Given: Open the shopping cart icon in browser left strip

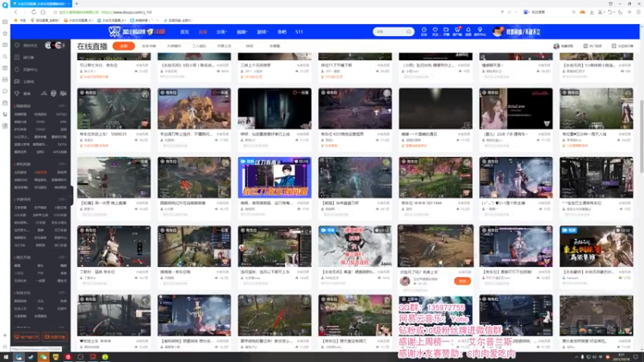Looking at the screenshot, I should tap(5, 114).
